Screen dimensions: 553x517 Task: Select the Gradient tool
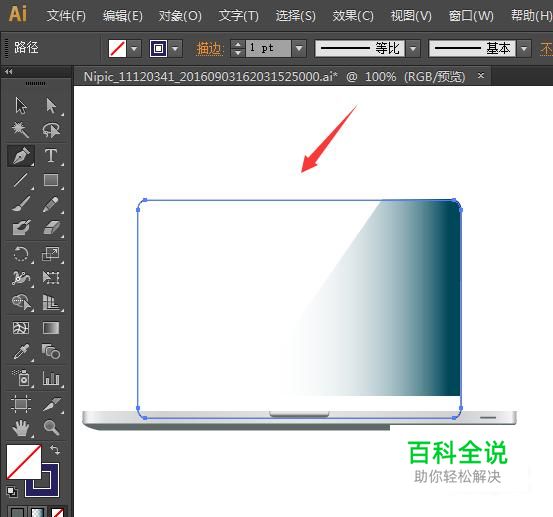(x=51, y=328)
